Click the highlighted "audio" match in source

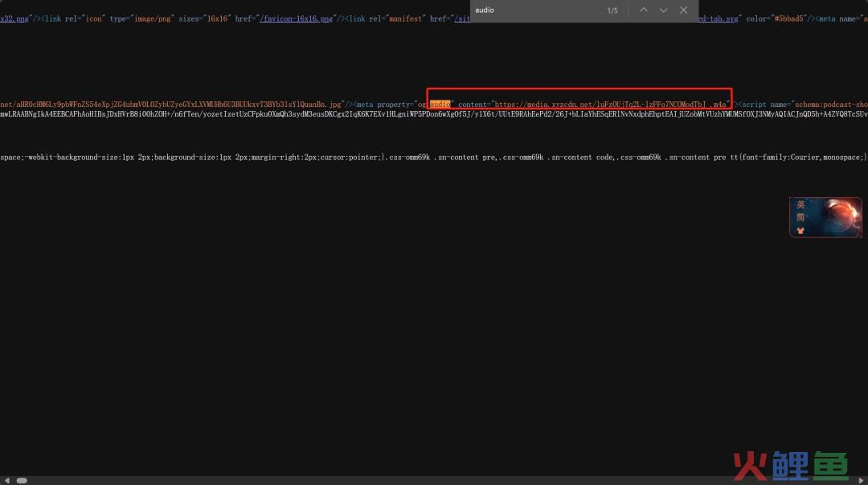pos(440,105)
